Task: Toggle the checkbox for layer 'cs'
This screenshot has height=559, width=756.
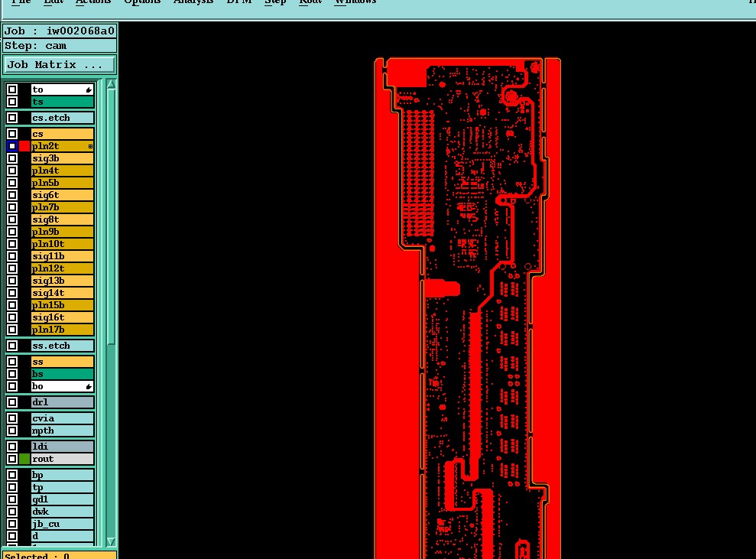Action: click(12, 134)
